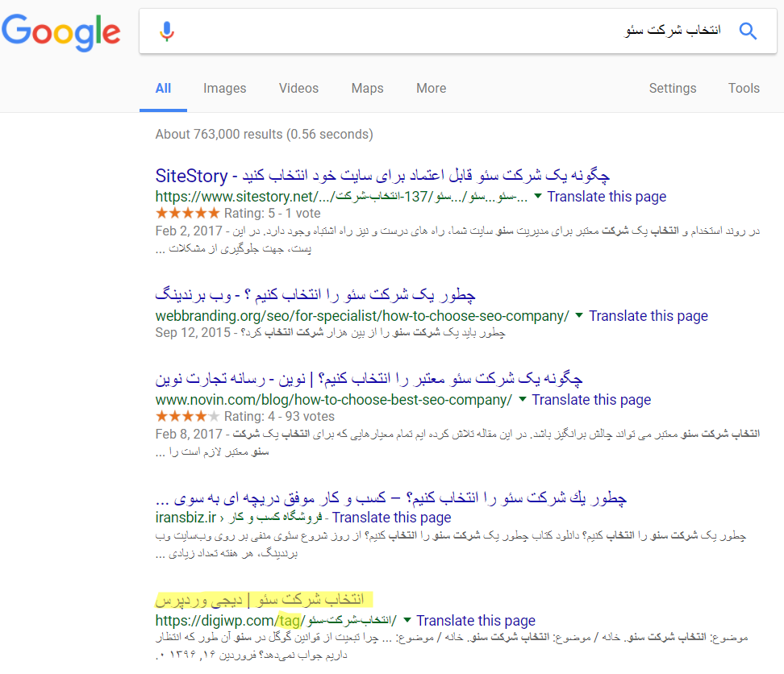The width and height of the screenshot is (784, 674).
Task: Click the webbranding.org/seo/for-specialist green URL text
Action: (362, 316)
